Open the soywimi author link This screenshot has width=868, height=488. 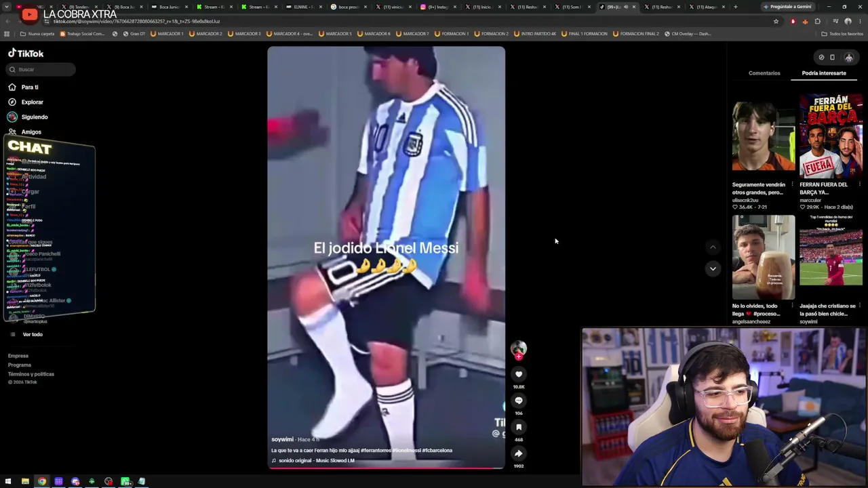[x=283, y=439]
